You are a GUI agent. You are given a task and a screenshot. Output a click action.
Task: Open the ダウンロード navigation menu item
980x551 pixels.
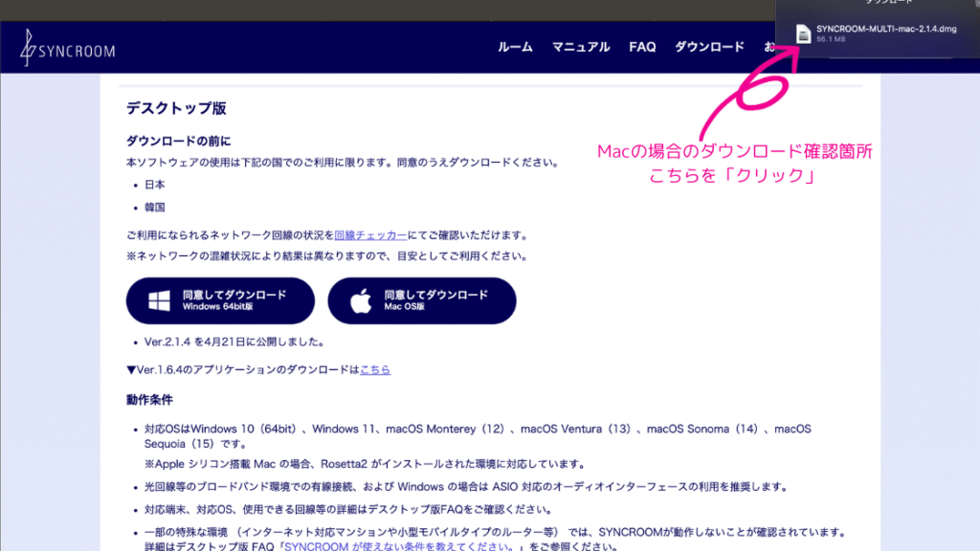tap(709, 48)
